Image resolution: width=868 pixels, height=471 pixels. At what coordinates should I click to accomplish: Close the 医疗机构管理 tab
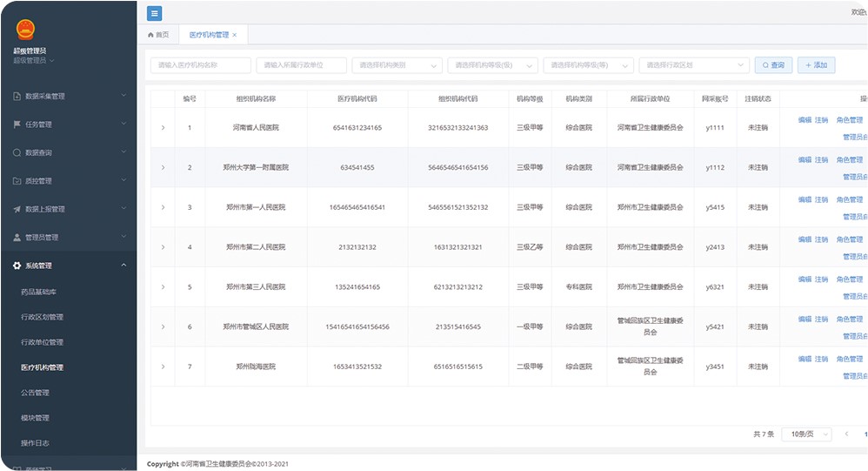234,35
